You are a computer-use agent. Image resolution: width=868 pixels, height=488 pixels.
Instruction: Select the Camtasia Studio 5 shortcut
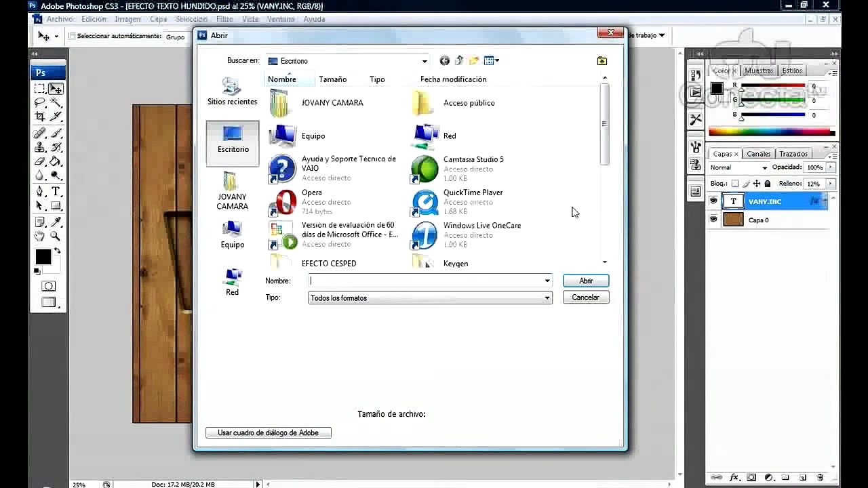tap(458, 169)
